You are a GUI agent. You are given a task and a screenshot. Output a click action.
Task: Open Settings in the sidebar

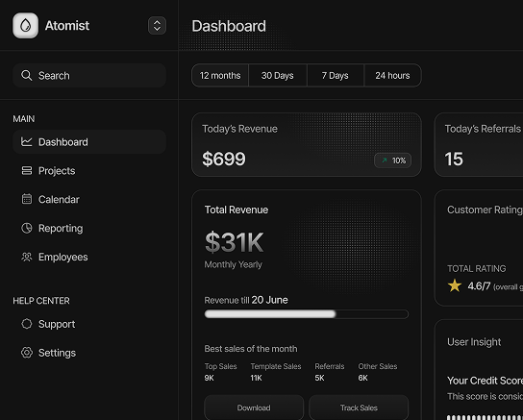(x=89, y=353)
